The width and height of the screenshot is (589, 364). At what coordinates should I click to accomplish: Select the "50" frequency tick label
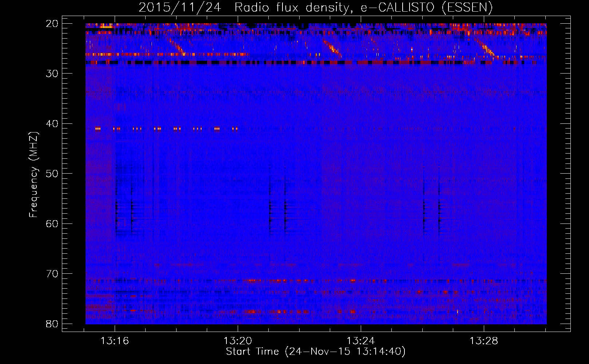click(x=52, y=174)
